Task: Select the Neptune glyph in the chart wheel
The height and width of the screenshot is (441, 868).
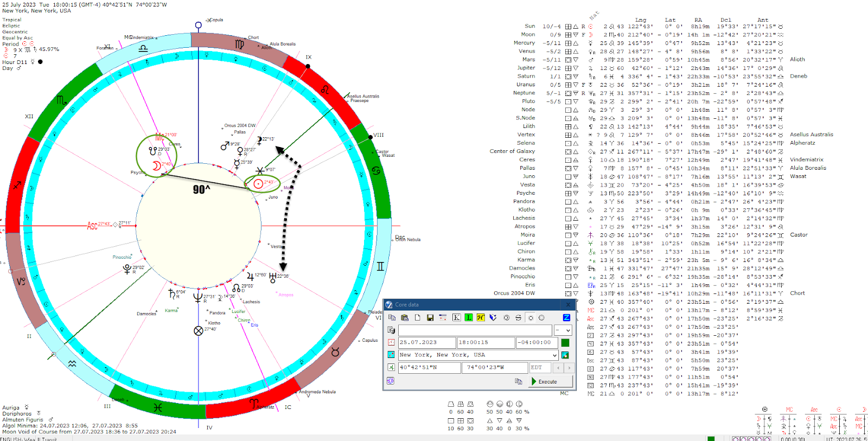Action: pos(198,297)
